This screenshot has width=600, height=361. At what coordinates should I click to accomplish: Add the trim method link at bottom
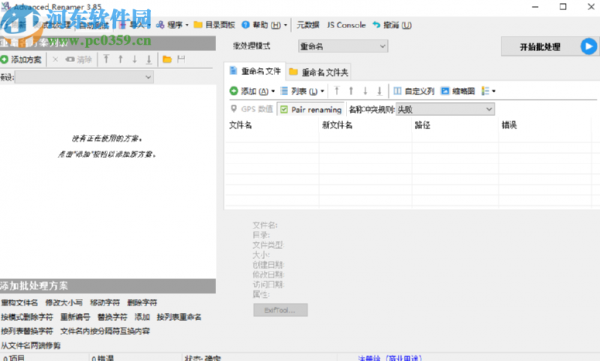pos(31,346)
